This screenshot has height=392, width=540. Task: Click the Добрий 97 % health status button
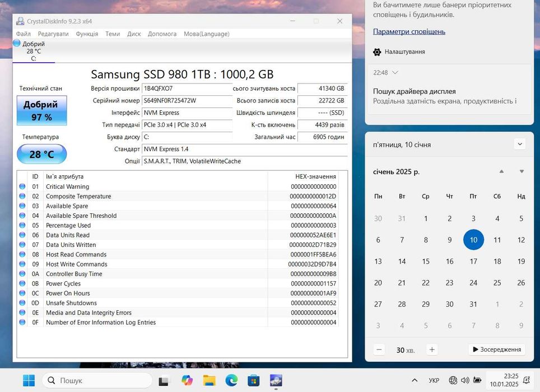pos(41,110)
